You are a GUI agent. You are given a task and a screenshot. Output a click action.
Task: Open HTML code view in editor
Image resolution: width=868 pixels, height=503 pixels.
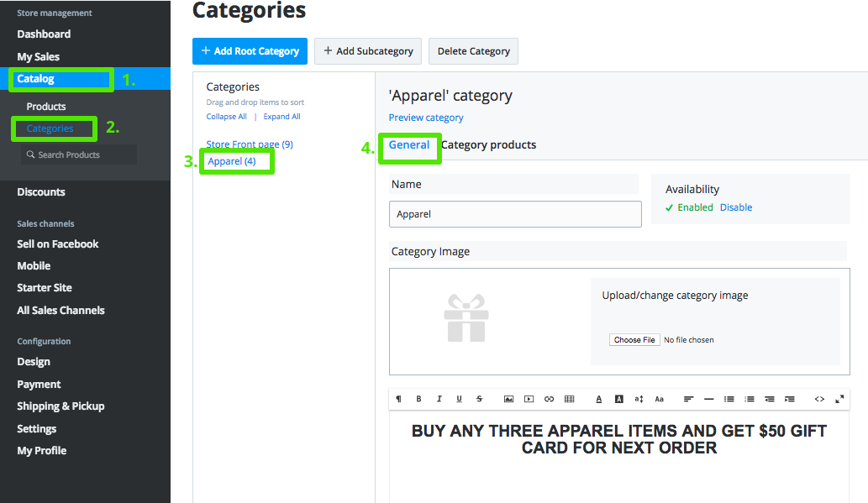pyautogui.click(x=819, y=399)
